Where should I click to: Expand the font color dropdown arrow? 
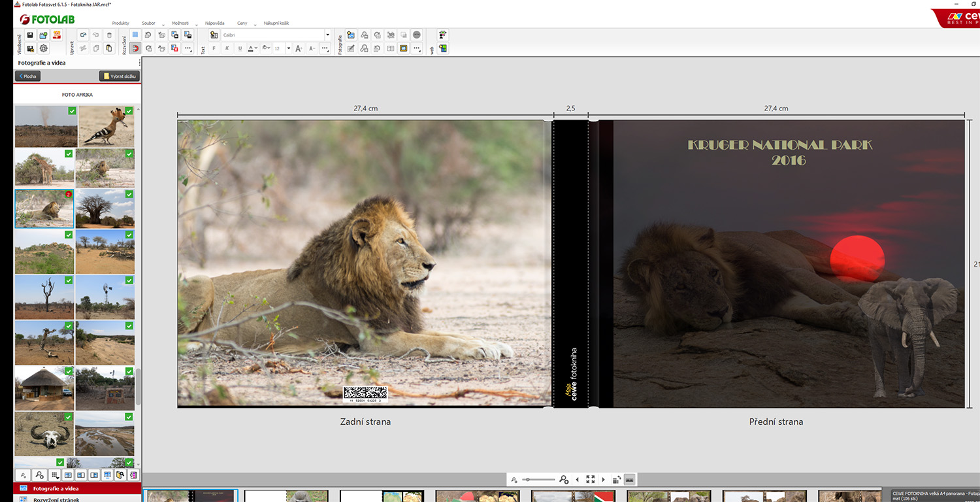(x=257, y=48)
